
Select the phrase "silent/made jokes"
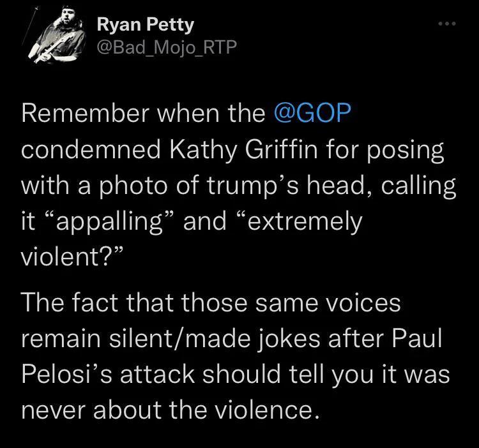click(x=215, y=338)
